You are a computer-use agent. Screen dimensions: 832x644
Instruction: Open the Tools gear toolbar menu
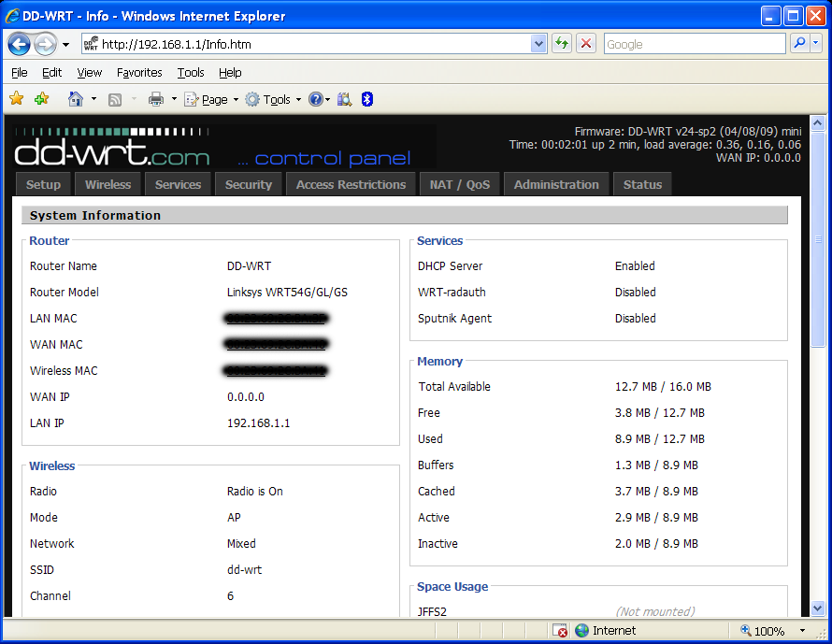pos(273,99)
